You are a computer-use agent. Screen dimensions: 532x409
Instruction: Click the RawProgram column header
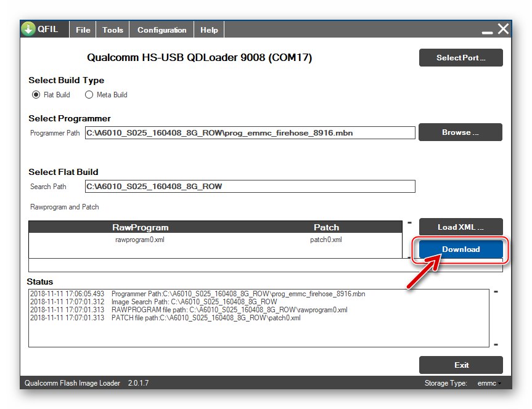[140, 227]
